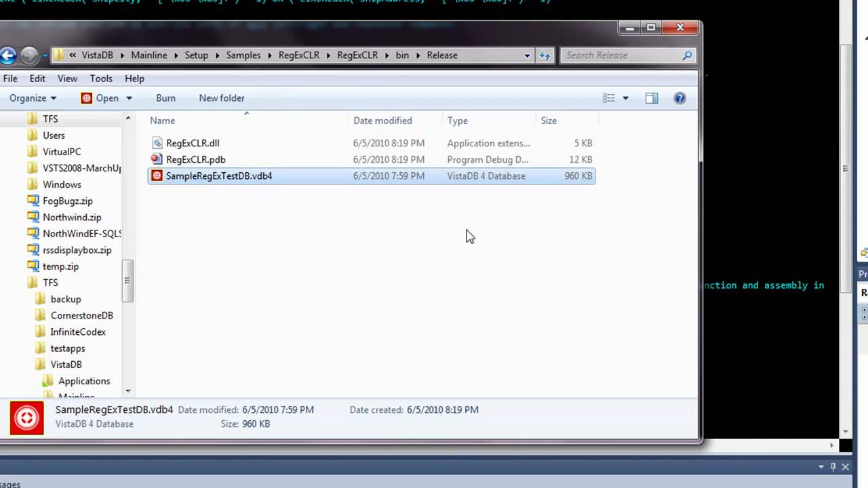This screenshot has height=488, width=868.
Task: Sort by the Date modified column header
Action: click(x=396, y=121)
